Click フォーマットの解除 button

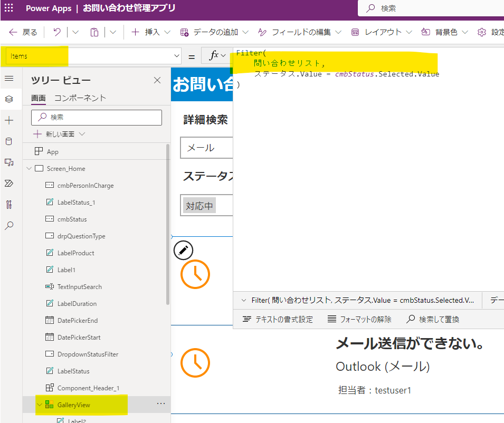tap(359, 319)
